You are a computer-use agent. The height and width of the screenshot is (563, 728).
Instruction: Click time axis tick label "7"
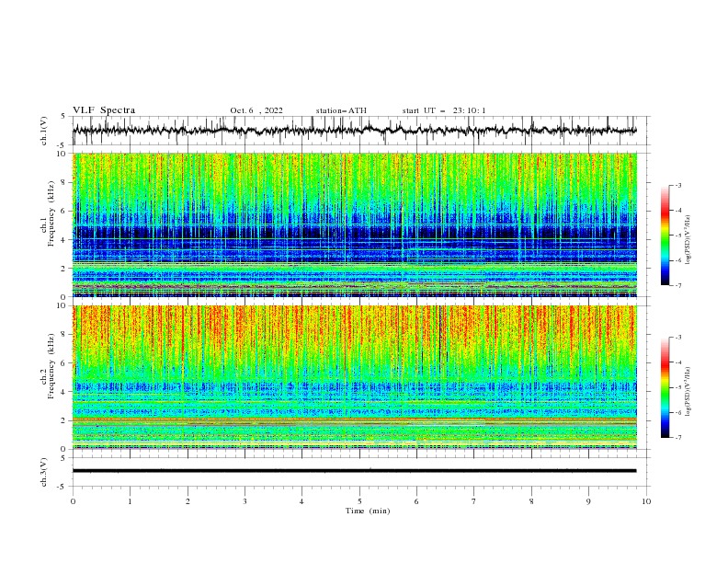474,501
